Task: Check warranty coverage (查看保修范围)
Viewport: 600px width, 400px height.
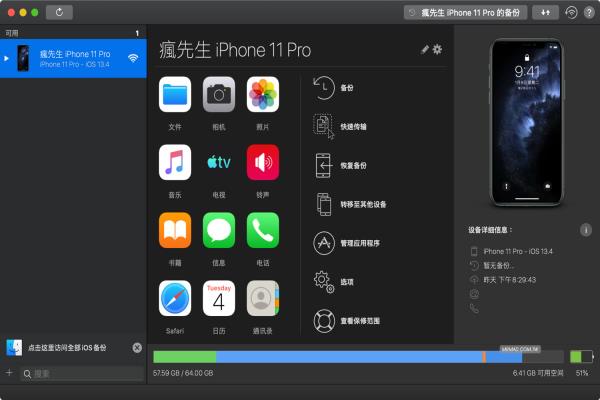Action: coord(346,321)
